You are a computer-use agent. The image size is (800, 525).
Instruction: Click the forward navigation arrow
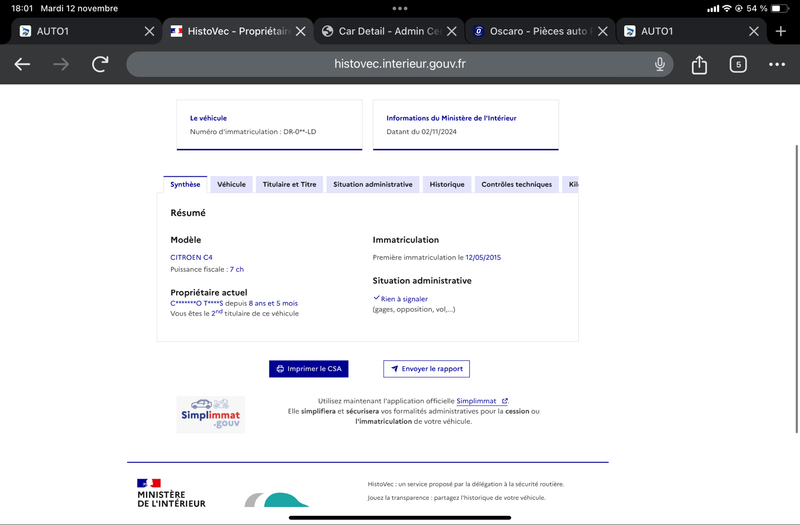coord(61,64)
